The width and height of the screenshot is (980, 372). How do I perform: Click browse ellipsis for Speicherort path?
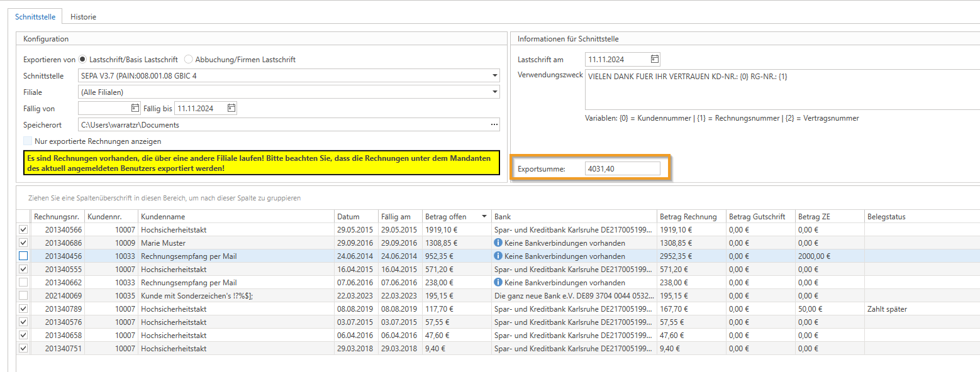click(x=494, y=124)
